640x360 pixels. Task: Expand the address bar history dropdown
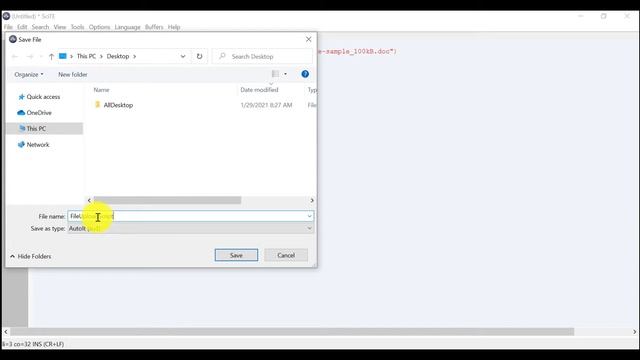click(183, 56)
